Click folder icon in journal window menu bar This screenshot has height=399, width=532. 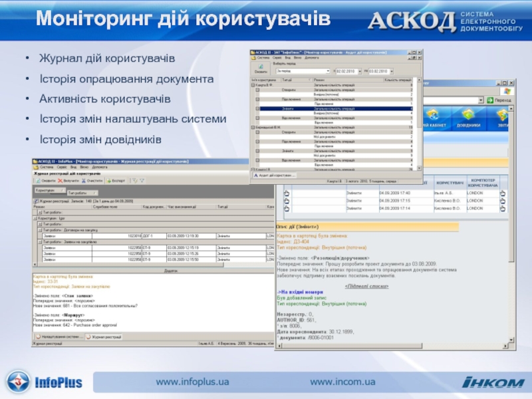pos(36,168)
